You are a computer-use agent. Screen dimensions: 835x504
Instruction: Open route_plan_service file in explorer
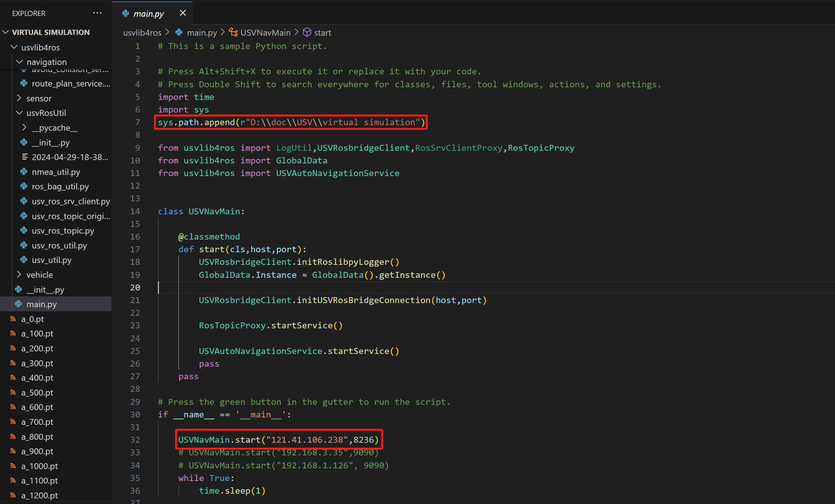click(x=71, y=84)
